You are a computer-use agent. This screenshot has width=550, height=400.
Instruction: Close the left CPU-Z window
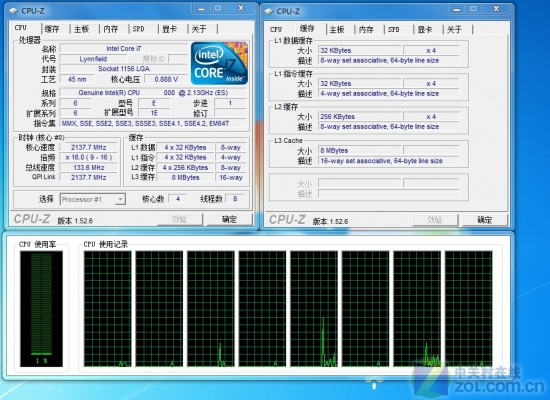coord(241,9)
